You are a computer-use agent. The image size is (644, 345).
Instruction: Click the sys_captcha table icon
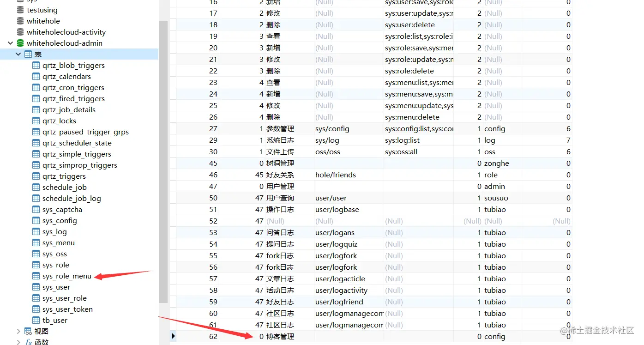36,210
